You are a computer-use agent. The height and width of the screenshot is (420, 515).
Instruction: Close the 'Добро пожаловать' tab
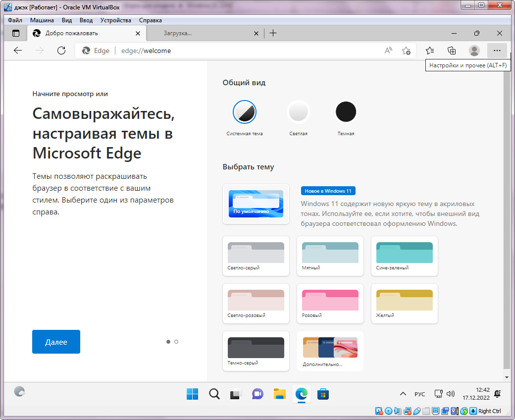(x=138, y=34)
